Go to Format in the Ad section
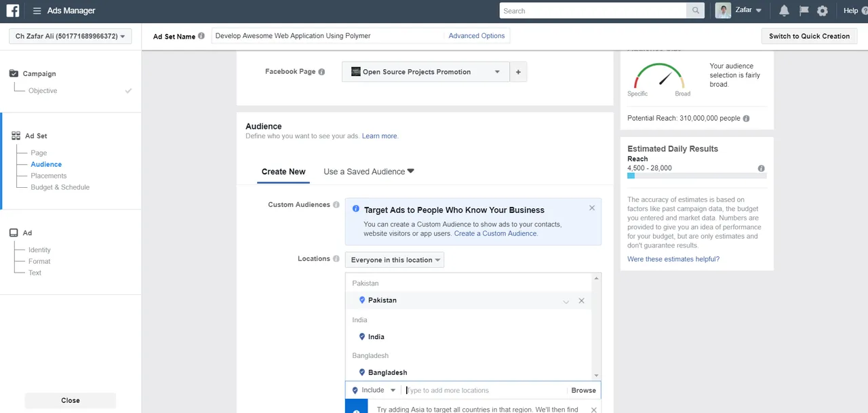This screenshot has height=413, width=868. pyautogui.click(x=39, y=261)
